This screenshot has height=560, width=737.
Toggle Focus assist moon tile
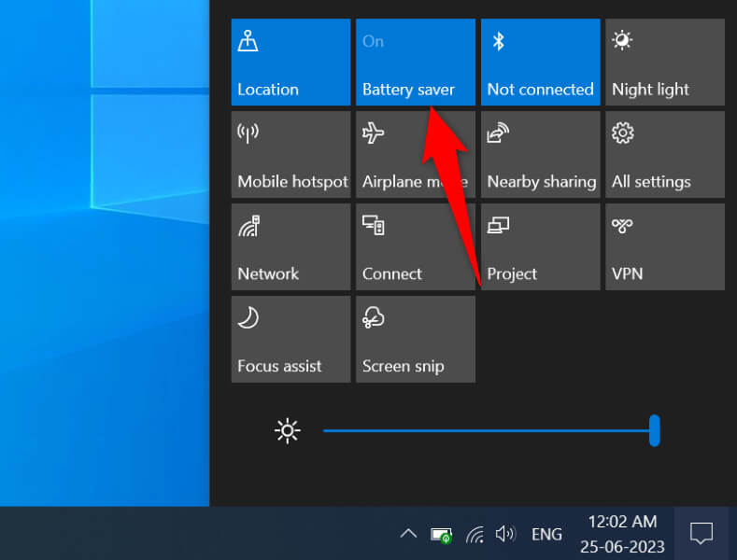point(291,339)
